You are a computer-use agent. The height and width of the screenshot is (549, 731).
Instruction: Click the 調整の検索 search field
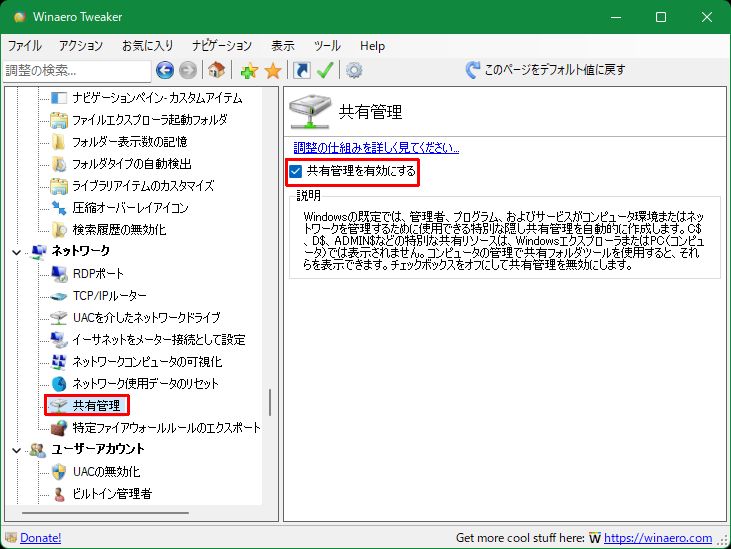click(77, 70)
